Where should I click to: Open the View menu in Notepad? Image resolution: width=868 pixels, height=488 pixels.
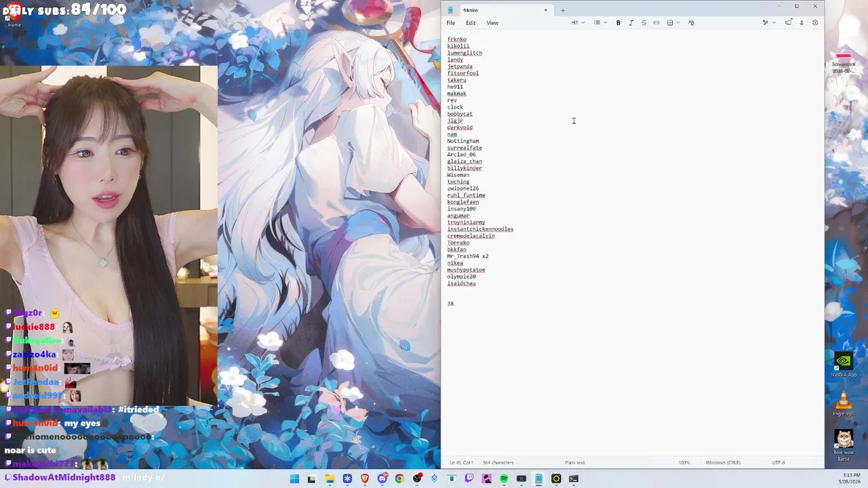[x=492, y=23]
